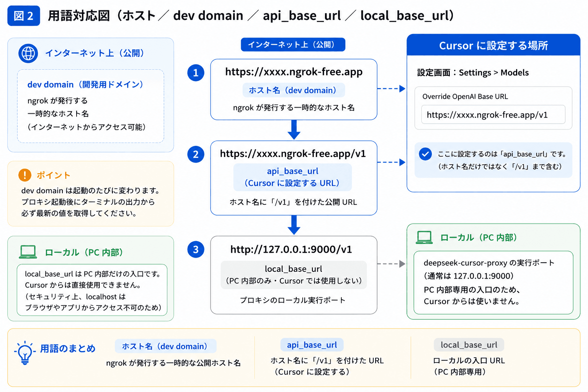This screenshot has width=588, height=392.
Task: Click the https://xxxx.ngrok-free.app heading in box one
Action: tap(294, 72)
